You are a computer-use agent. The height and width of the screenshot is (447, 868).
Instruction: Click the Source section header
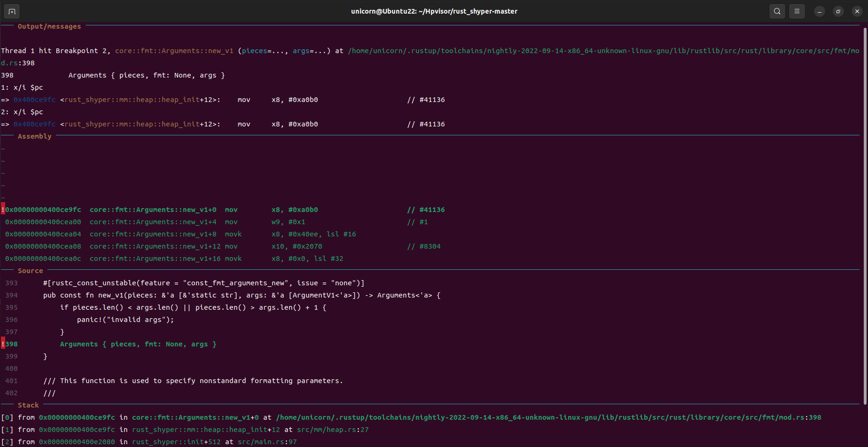[31, 271]
